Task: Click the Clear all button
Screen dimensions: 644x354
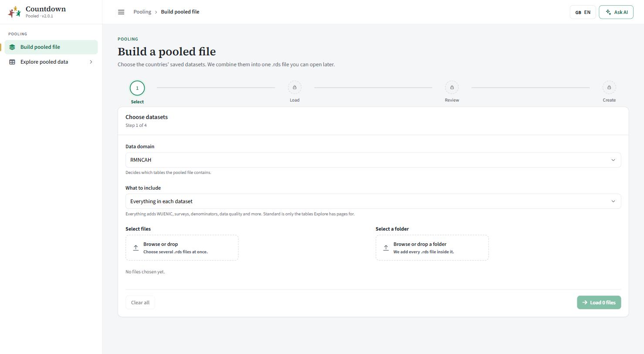Action: point(140,303)
